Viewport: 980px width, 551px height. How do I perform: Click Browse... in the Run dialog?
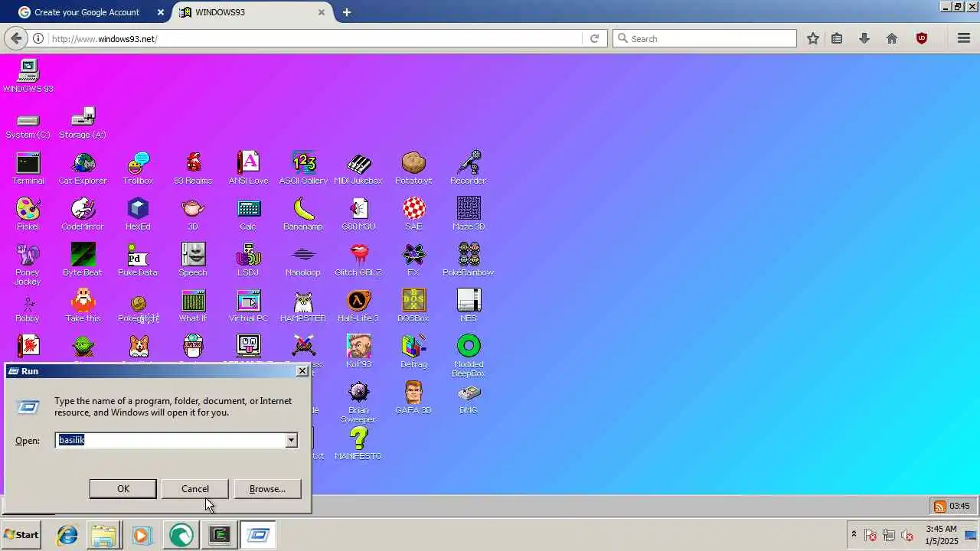click(267, 489)
